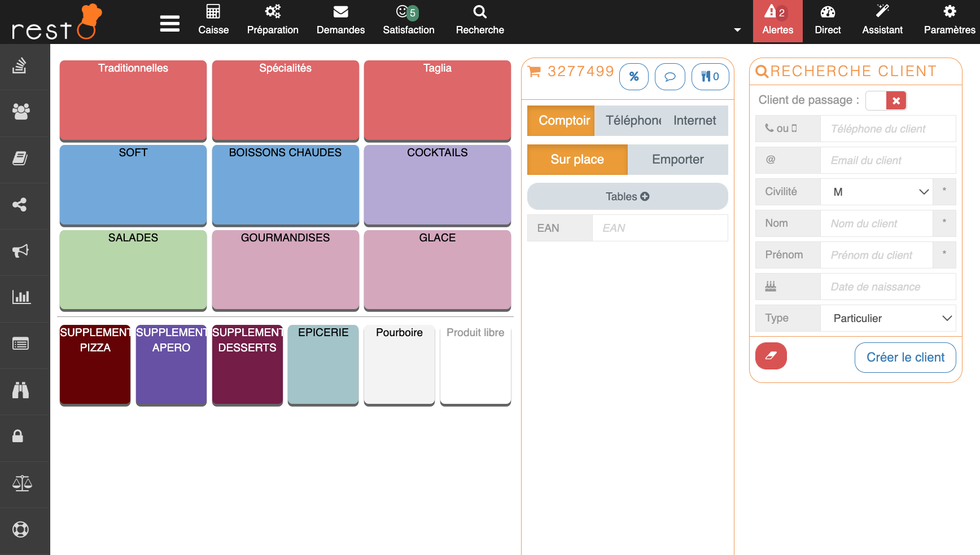Viewport: 980px width, 555px height.
Task: Add a comment with speech bubble icon
Action: coord(670,77)
